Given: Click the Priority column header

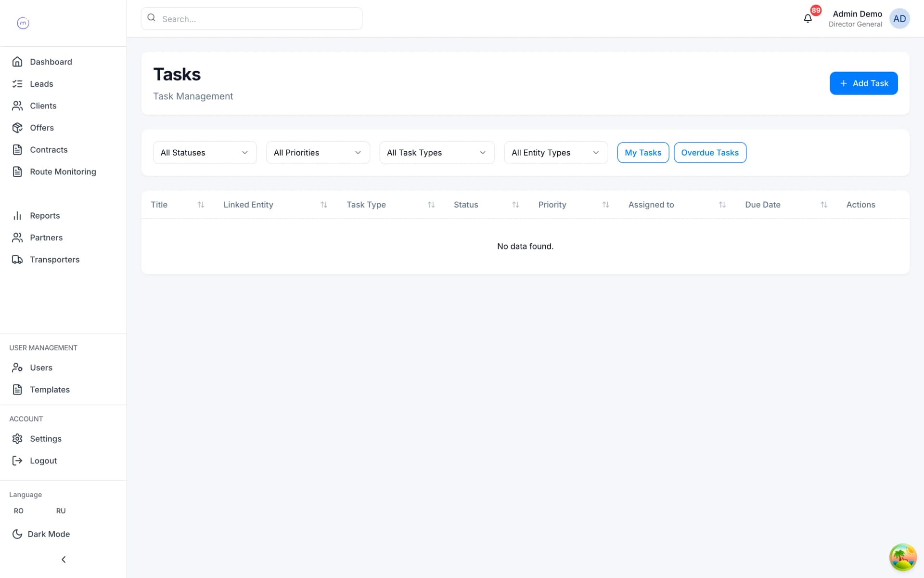Looking at the screenshot, I should pos(552,205).
